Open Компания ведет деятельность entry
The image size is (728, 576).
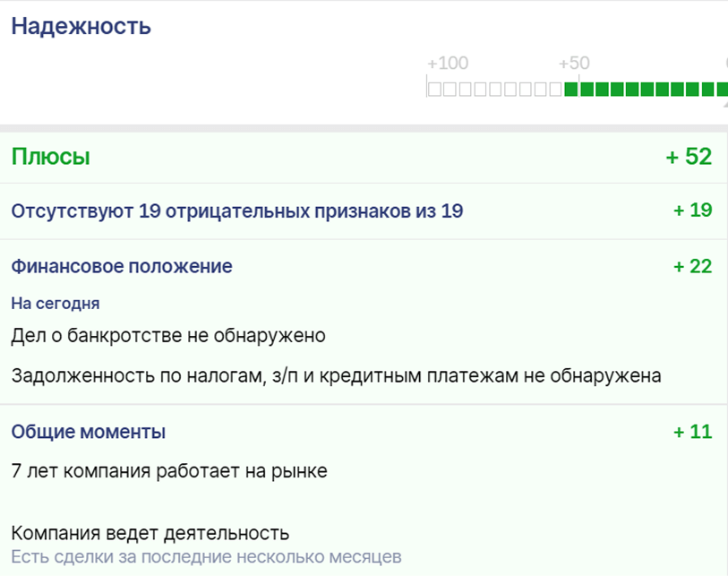pos(150,533)
